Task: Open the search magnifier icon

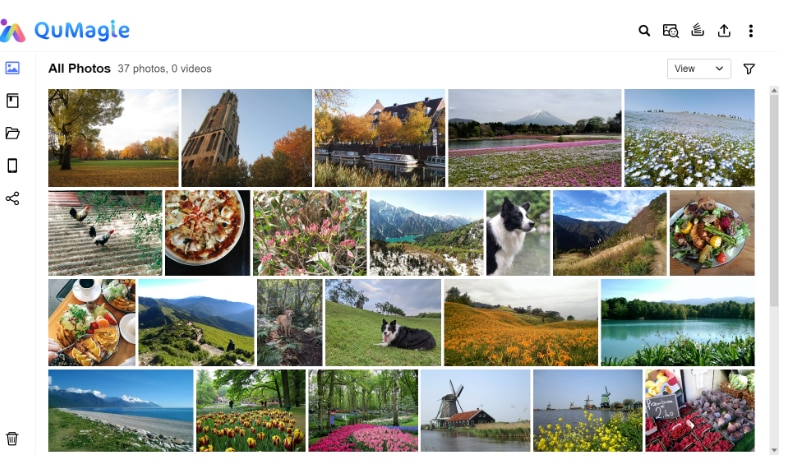Action: tap(644, 31)
